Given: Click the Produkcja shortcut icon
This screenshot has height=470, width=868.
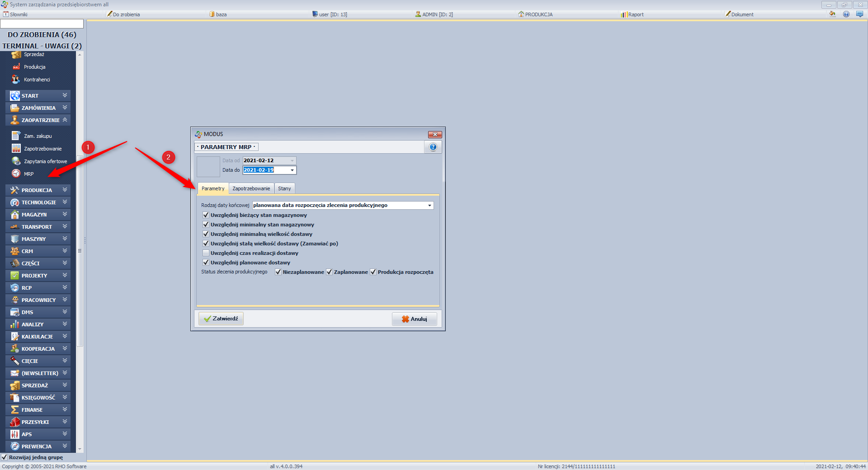Looking at the screenshot, I should [16, 67].
